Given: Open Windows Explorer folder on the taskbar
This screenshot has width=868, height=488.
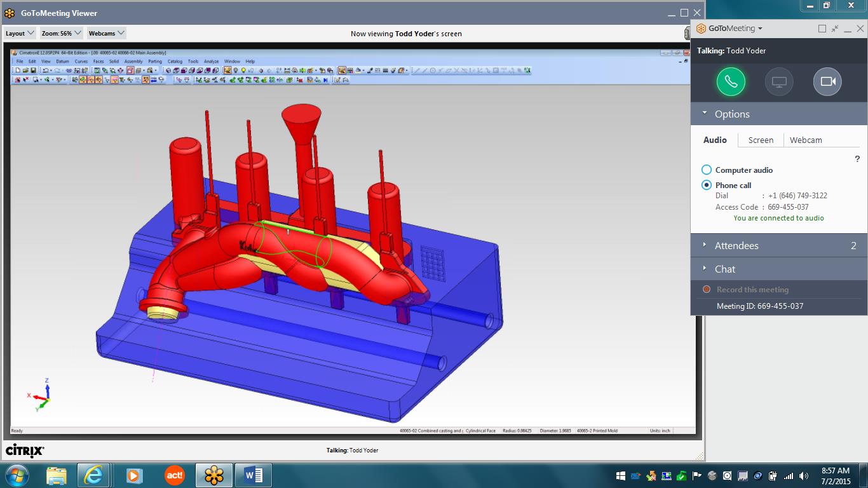Looking at the screenshot, I should [56, 475].
